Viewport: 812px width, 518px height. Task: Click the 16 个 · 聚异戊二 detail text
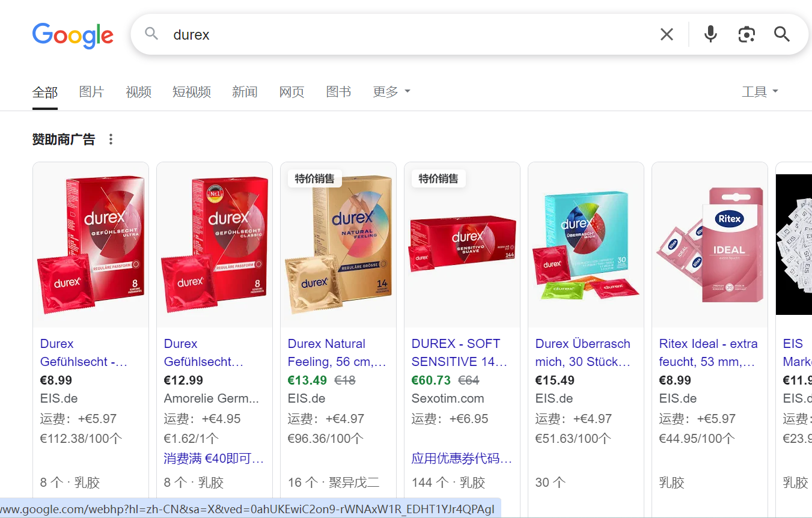pos(334,482)
